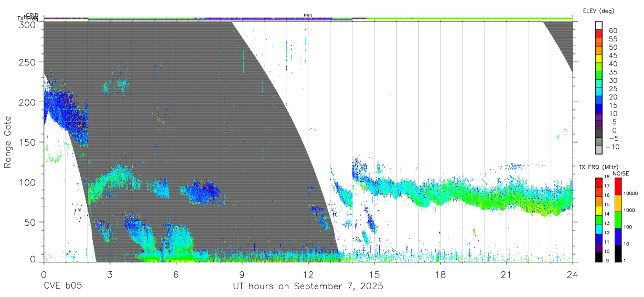Click the "18" tick on UT hours axis
Viewport: 644px width, 297px height.
pyautogui.click(x=440, y=274)
